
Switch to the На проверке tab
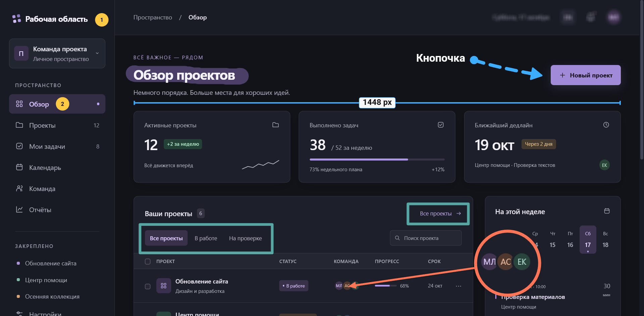[x=245, y=238]
